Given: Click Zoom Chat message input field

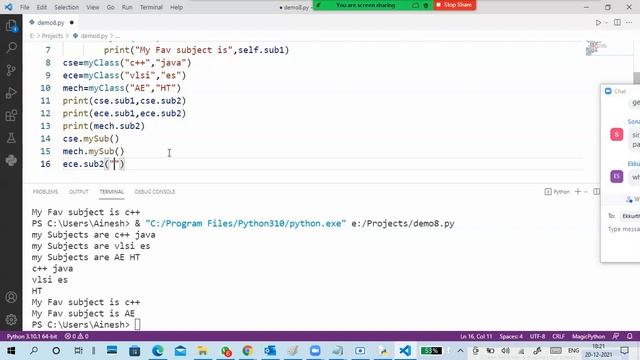Looking at the screenshot, I should click(623, 229).
